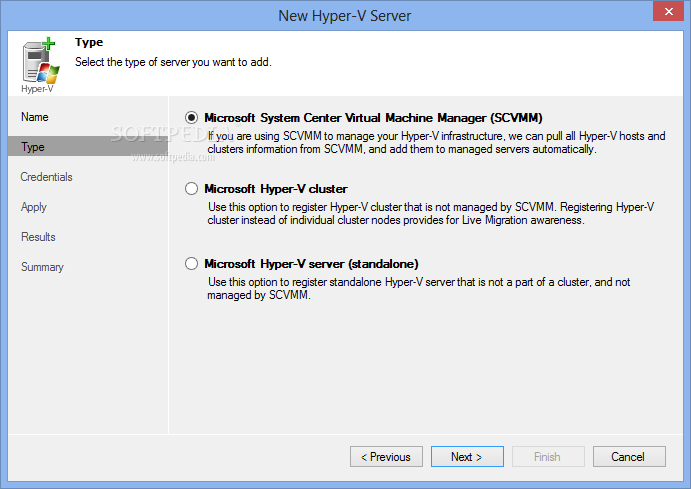This screenshot has height=489, width=691.
Task: Click the bold 'Type' heading in header
Action: (x=89, y=42)
